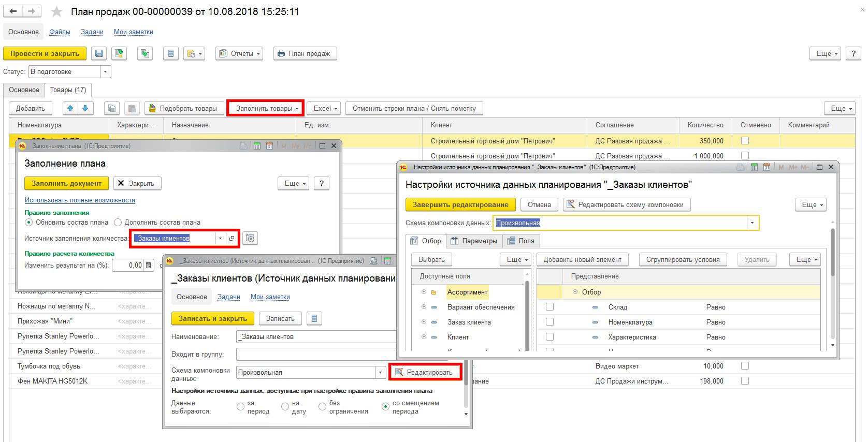
Task: Copy rows using the copy icon
Action: click(x=112, y=108)
